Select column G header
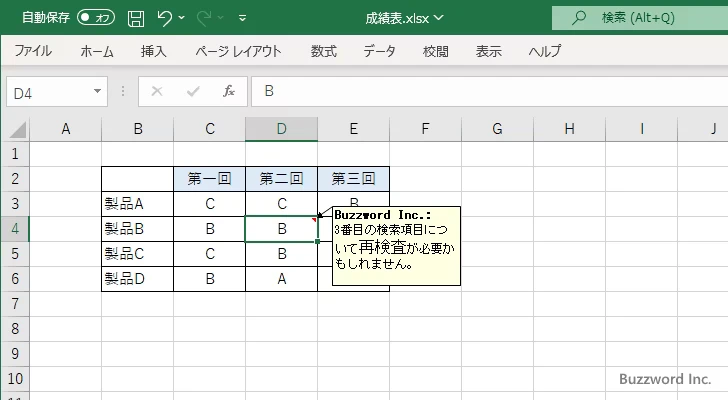 tap(497, 129)
